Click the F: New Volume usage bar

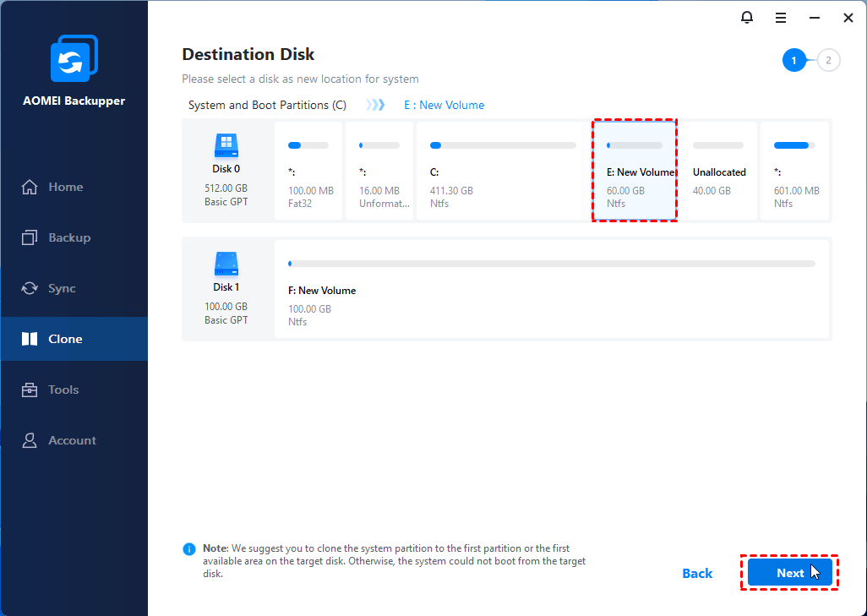pyautogui.click(x=552, y=264)
